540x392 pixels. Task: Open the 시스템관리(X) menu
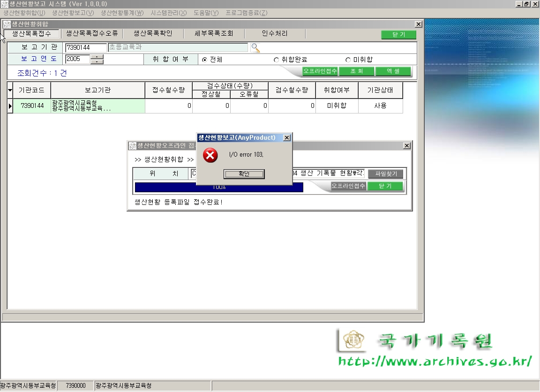click(168, 13)
